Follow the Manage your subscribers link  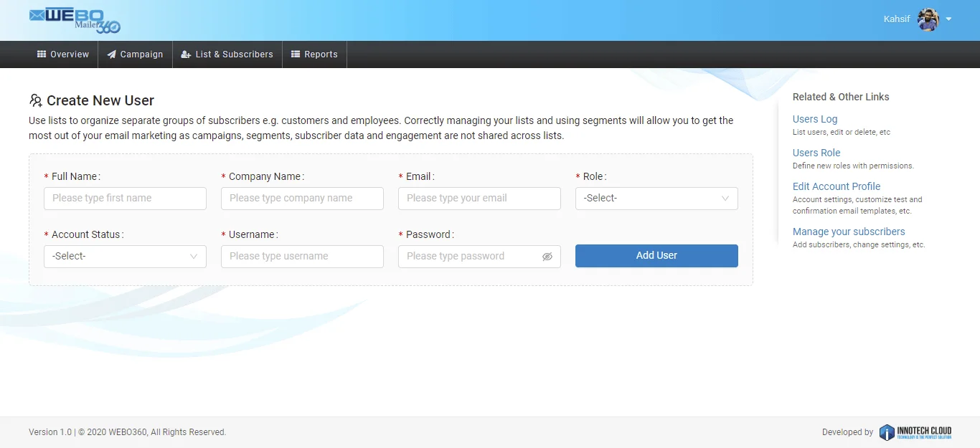tap(849, 232)
